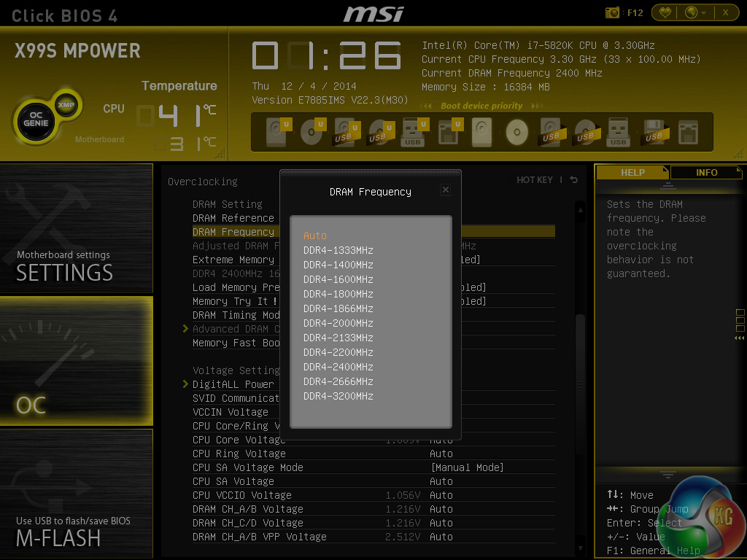
Task: Select the legacy USB floppy boot device
Action: click(x=655, y=131)
